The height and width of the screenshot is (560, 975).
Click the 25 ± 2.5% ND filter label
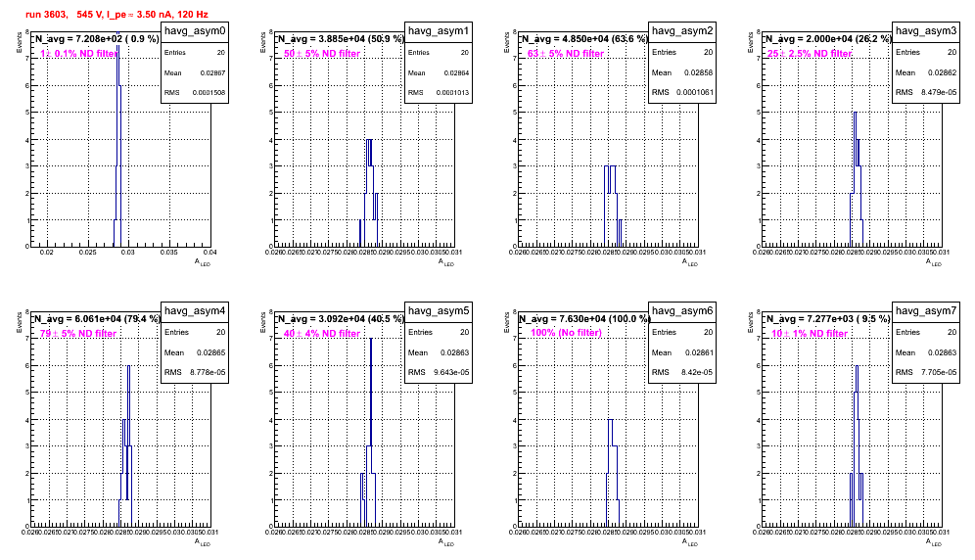tap(809, 54)
